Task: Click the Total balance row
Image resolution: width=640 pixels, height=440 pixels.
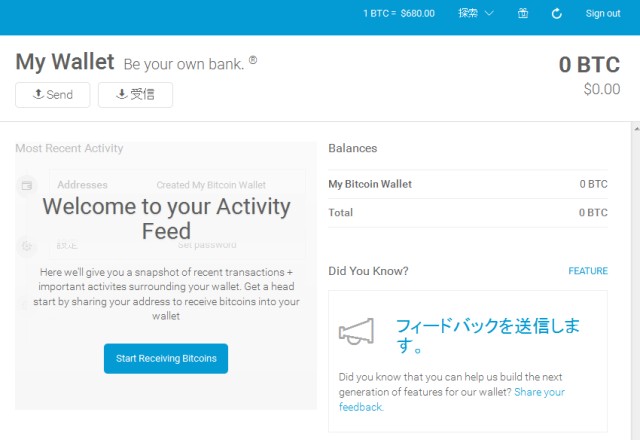Action: pyautogui.click(x=467, y=212)
